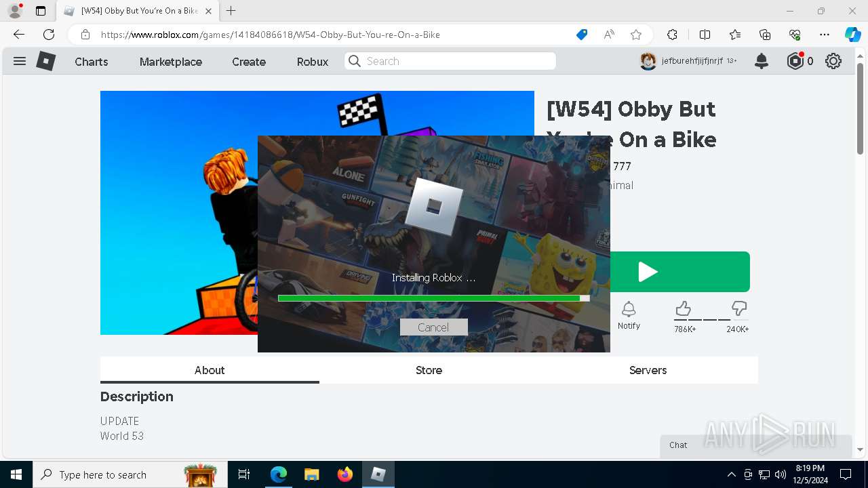Image resolution: width=868 pixels, height=488 pixels.
Task: Open Windows notification center
Action: coord(846,474)
